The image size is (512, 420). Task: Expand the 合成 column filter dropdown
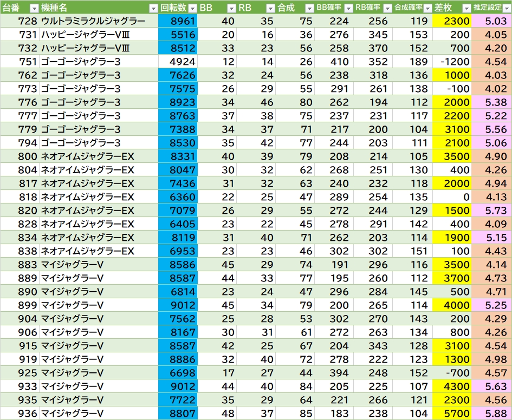click(x=309, y=8)
